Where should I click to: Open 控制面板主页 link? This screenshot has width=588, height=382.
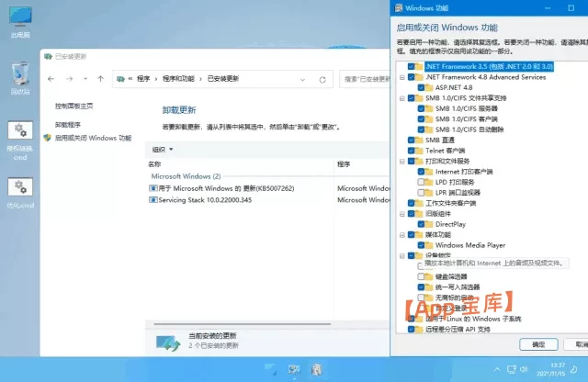(x=73, y=107)
